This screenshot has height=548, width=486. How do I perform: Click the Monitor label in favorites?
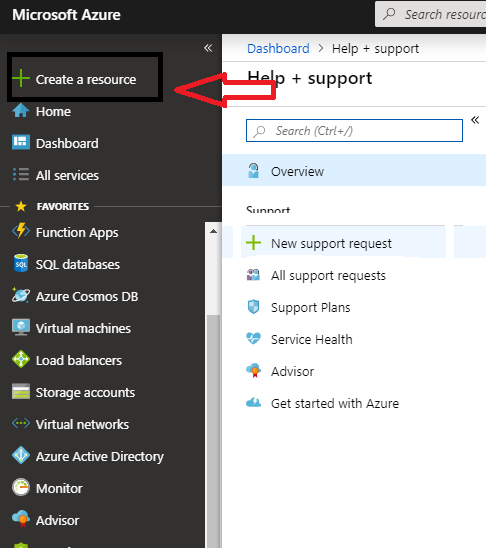coord(59,488)
